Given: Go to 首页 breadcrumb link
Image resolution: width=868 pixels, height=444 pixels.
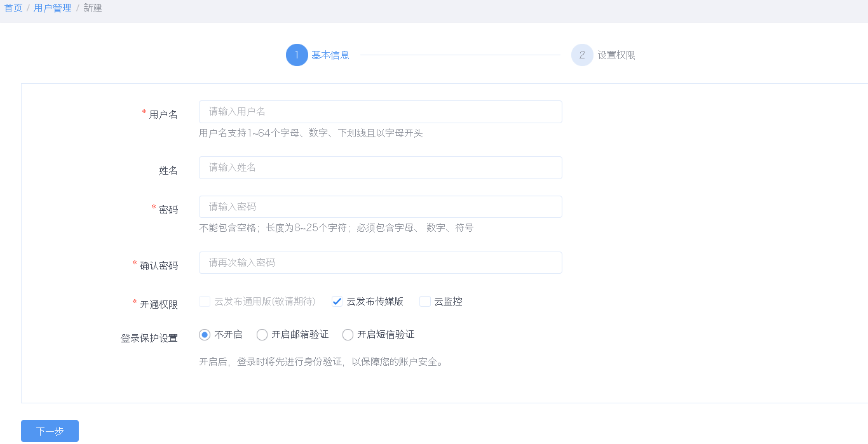Looking at the screenshot, I should [13, 8].
